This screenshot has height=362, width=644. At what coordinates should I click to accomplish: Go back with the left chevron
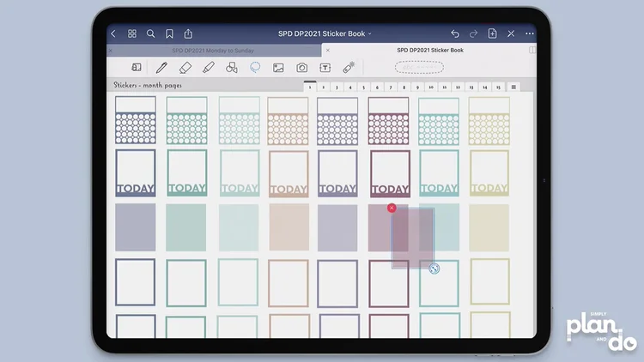click(113, 33)
